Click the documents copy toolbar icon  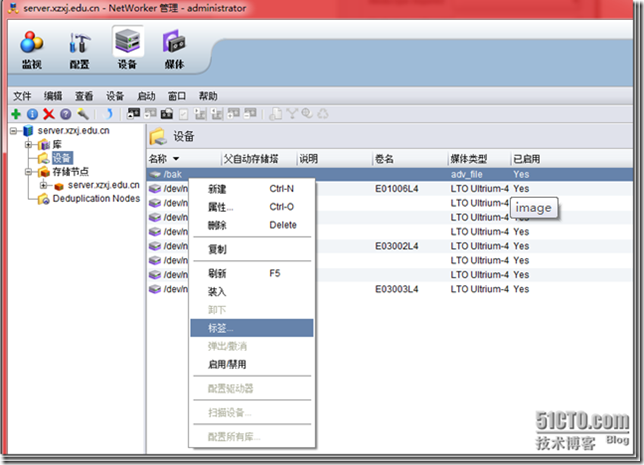(x=275, y=114)
